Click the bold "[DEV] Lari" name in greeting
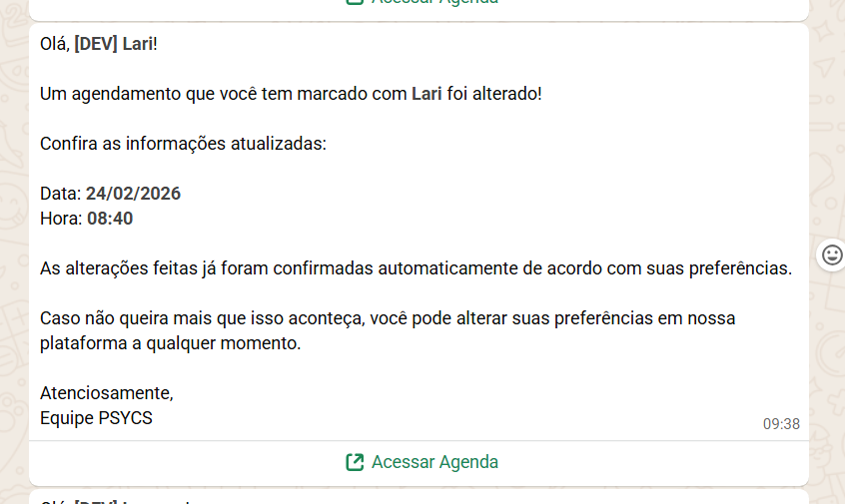This screenshot has width=845, height=504. click(x=115, y=44)
